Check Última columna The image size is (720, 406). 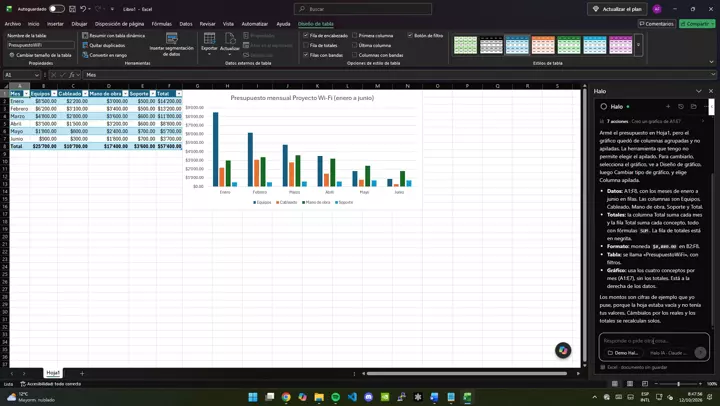click(354, 45)
